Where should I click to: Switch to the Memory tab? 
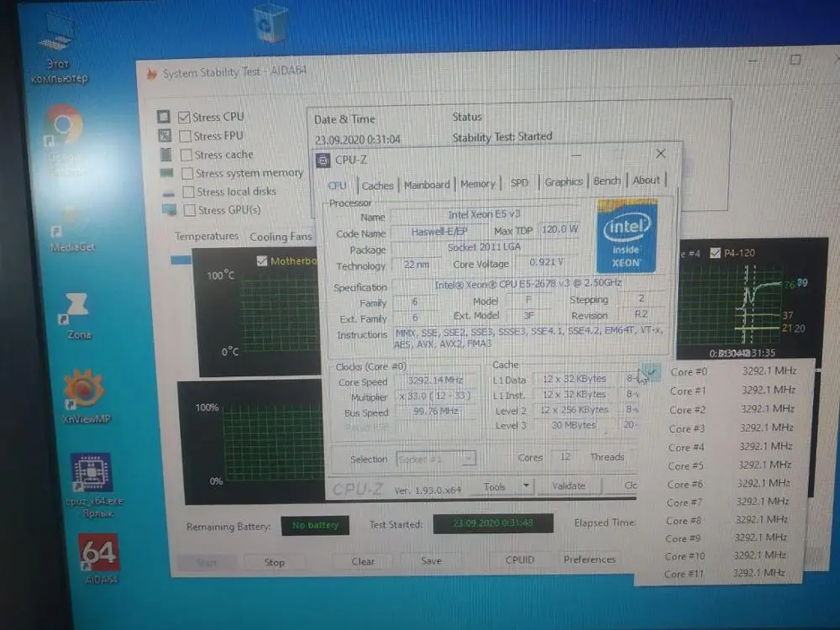coord(478,184)
